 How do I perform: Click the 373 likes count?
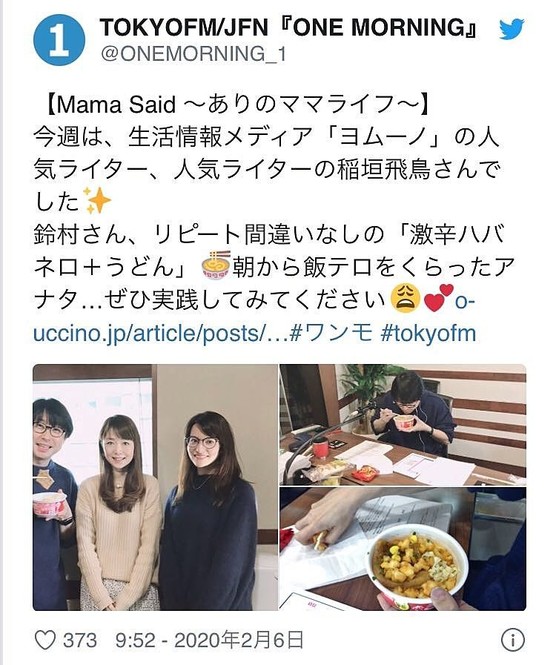tap(80, 640)
